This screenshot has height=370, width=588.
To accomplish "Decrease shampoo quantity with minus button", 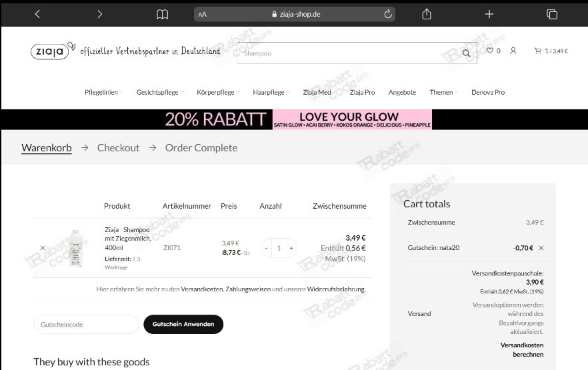I will [x=266, y=248].
